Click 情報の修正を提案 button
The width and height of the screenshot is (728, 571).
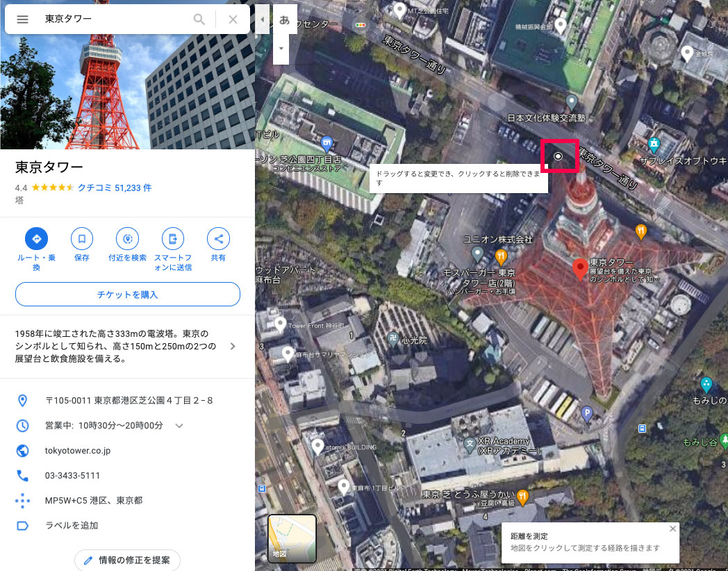(127, 560)
